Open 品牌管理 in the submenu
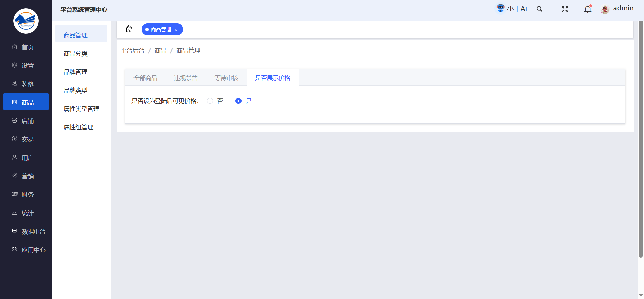Screen dimensions: 644x299 (x=76, y=72)
